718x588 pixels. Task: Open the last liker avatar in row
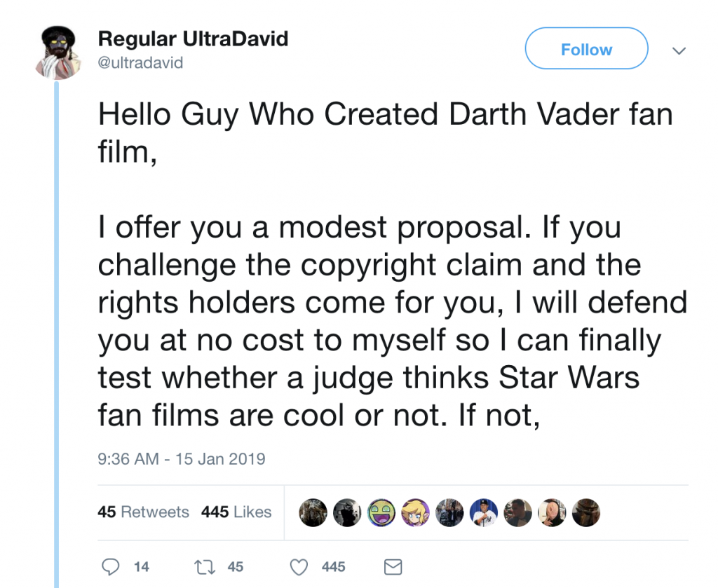[587, 512]
